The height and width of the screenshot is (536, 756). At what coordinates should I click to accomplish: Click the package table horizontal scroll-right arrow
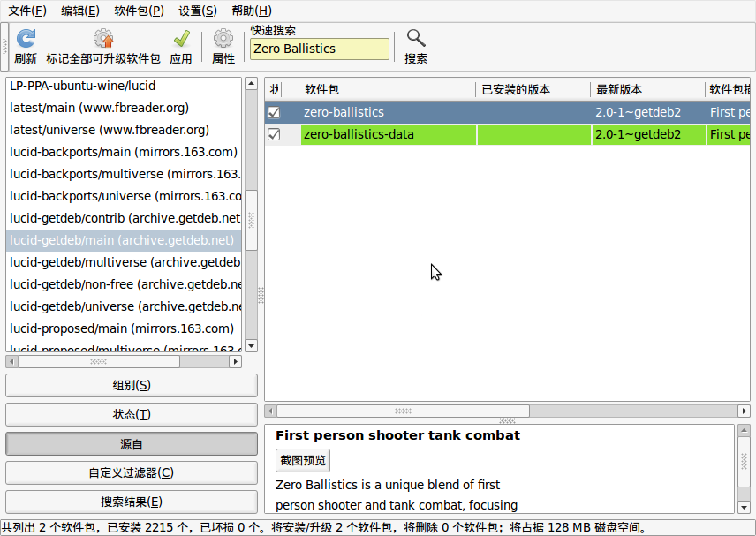744,411
